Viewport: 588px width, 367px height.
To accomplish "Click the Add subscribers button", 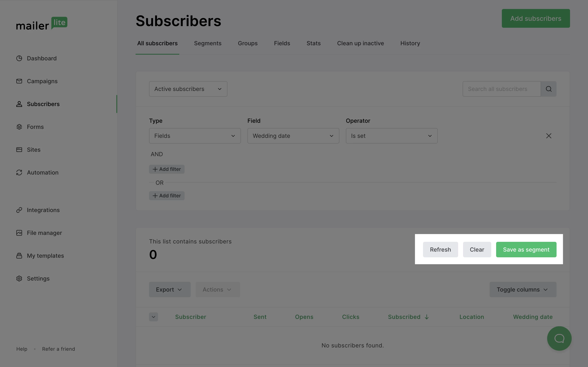I will (x=536, y=18).
